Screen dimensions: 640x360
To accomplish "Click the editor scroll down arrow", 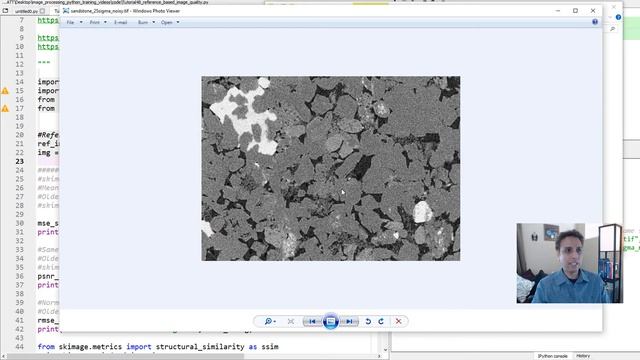I will pos(385,350).
